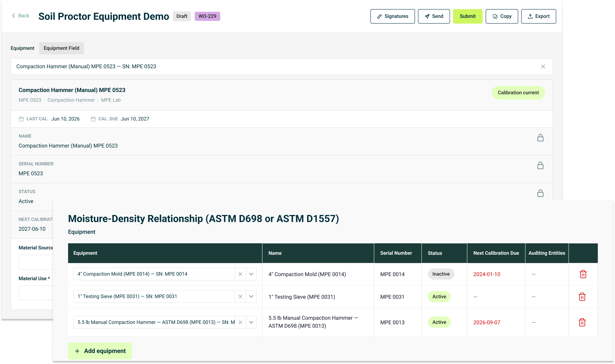615x364 pixels.
Task: Click the Last Cal. date Jun 10, 2026
Action: click(65, 119)
